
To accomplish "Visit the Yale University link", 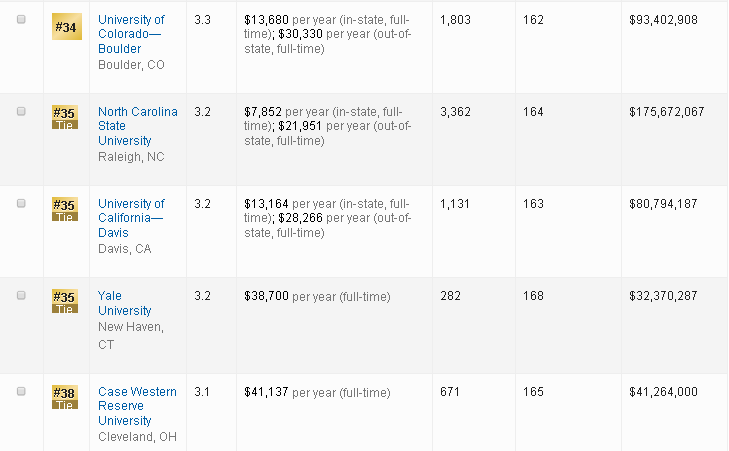I will tap(124, 303).
